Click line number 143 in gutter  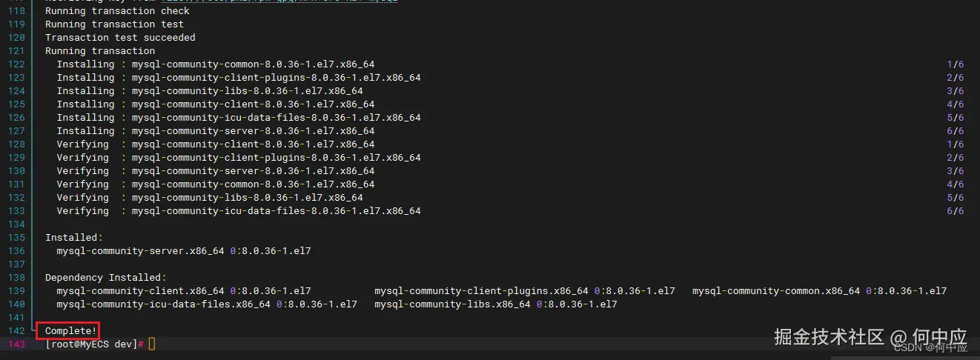[16, 344]
